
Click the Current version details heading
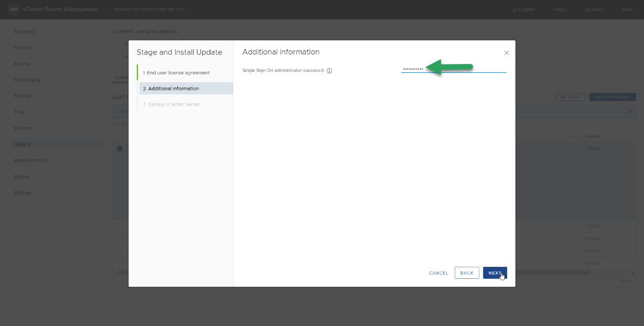[145, 32]
